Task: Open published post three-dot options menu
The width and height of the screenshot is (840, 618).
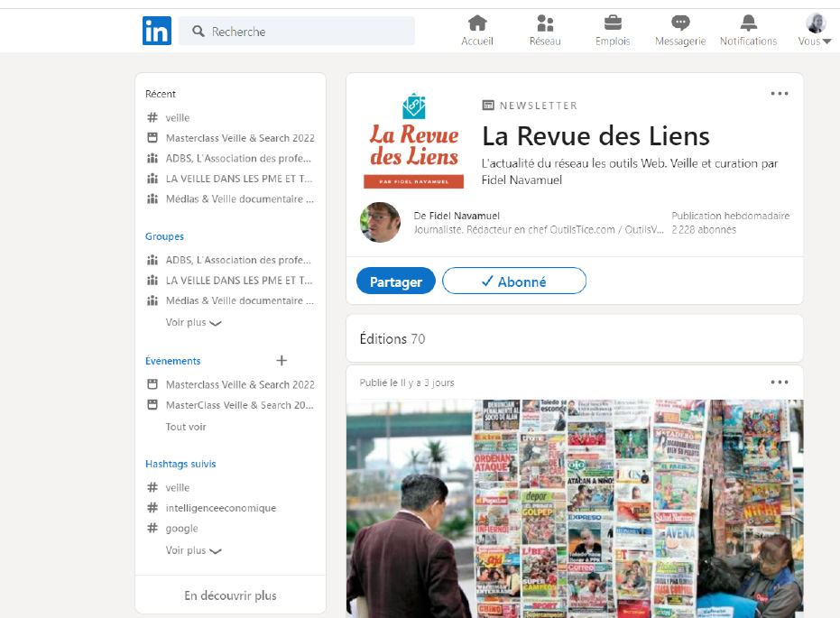Action: tap(780, 383)
